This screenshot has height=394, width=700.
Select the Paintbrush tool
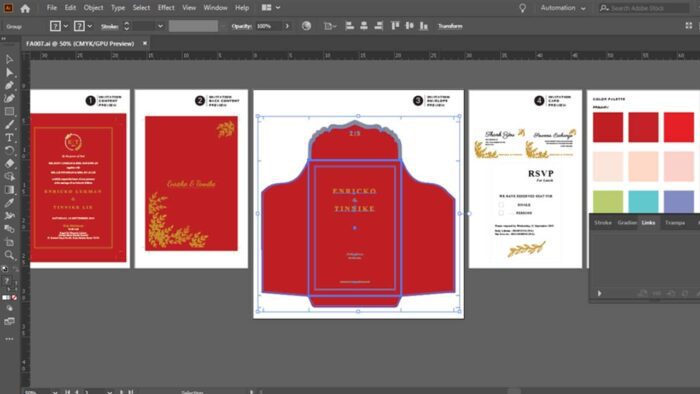[9, 124]
